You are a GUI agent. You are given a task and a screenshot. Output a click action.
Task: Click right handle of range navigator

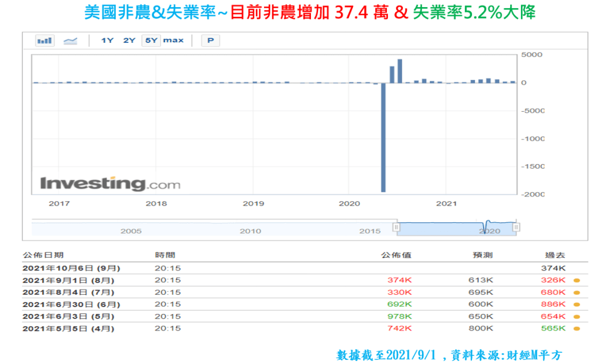coord(516,227)
